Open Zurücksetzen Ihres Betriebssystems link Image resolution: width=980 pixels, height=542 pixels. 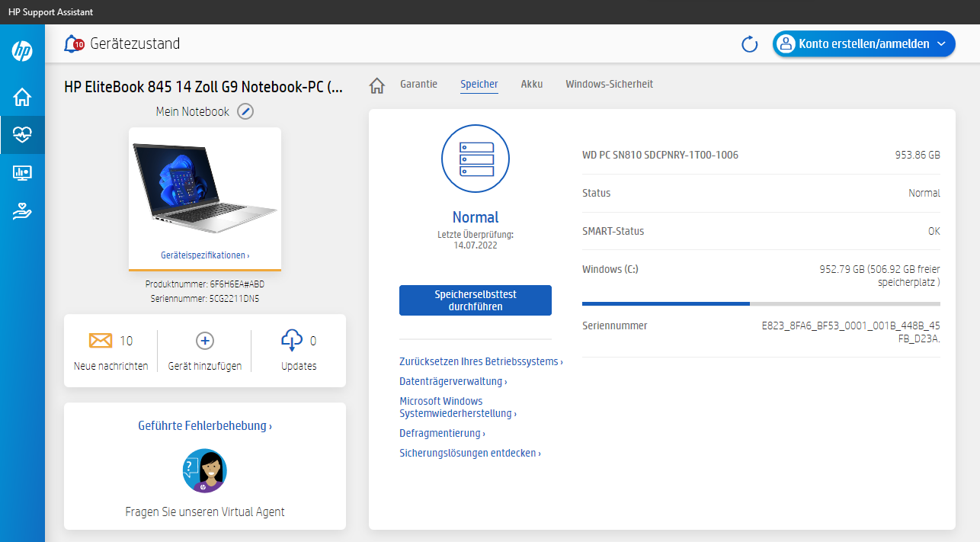click(x=481, y=361)
